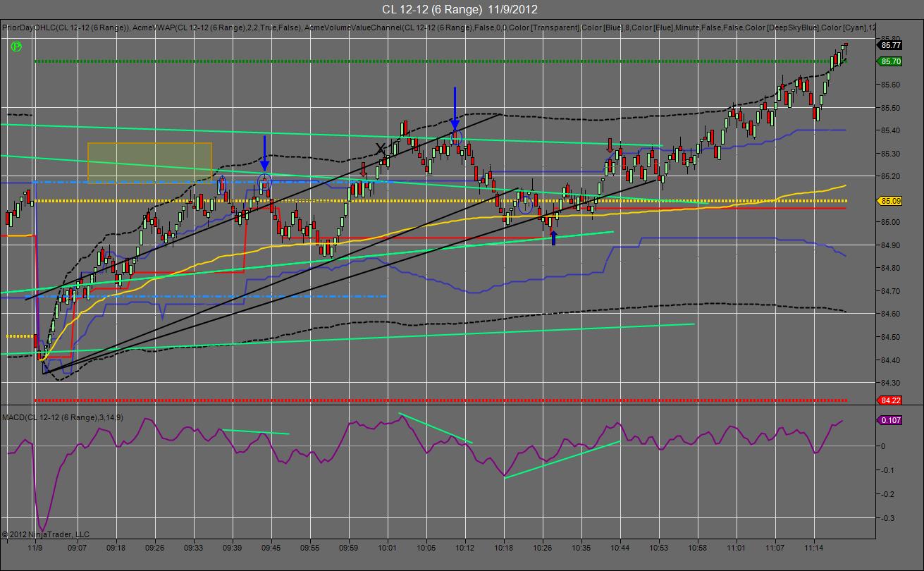Click the 85.60 price axis label
Image resolution: width=924 pixels, height=571 pixels.
point(891,85)
